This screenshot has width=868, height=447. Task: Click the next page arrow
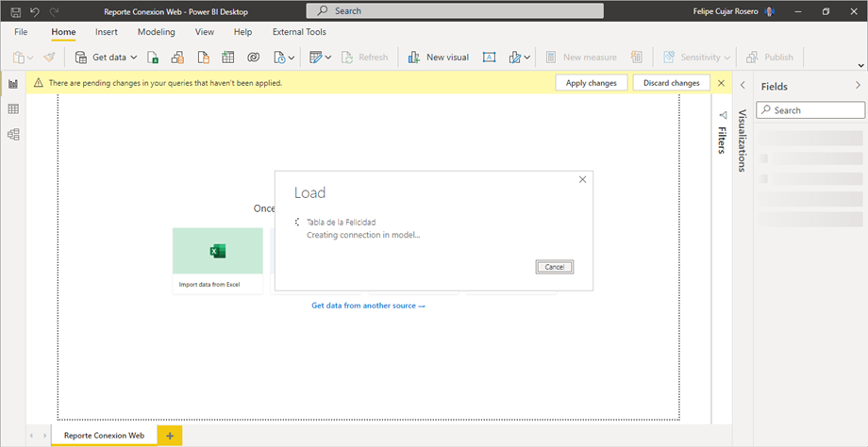44,436
